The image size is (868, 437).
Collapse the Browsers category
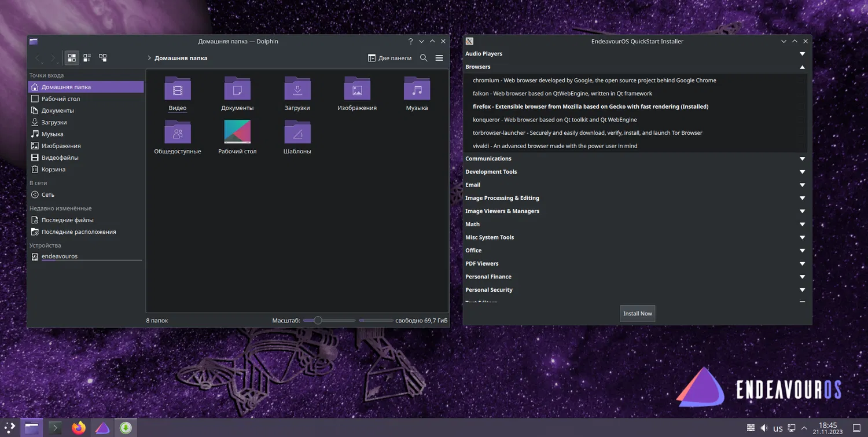(x=802, y=67)
